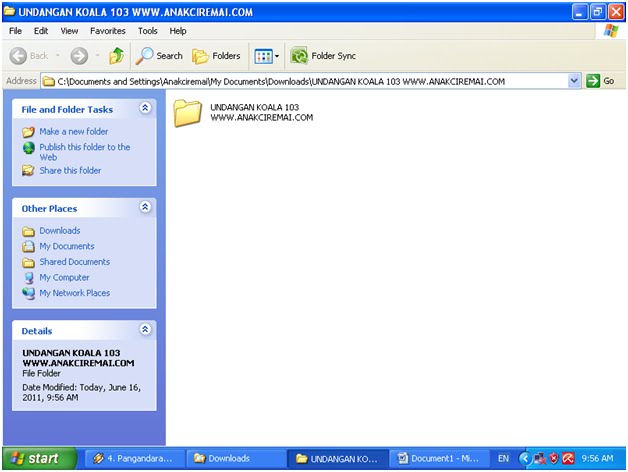The image size is (628, 472).
Task: Expand hidden system tray icons arrow
Action: tap(525, 458)
